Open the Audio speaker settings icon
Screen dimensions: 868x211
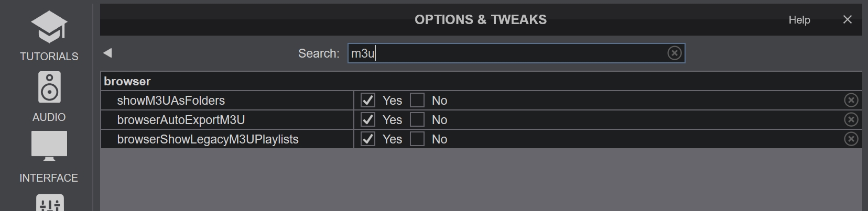[49, 87]
